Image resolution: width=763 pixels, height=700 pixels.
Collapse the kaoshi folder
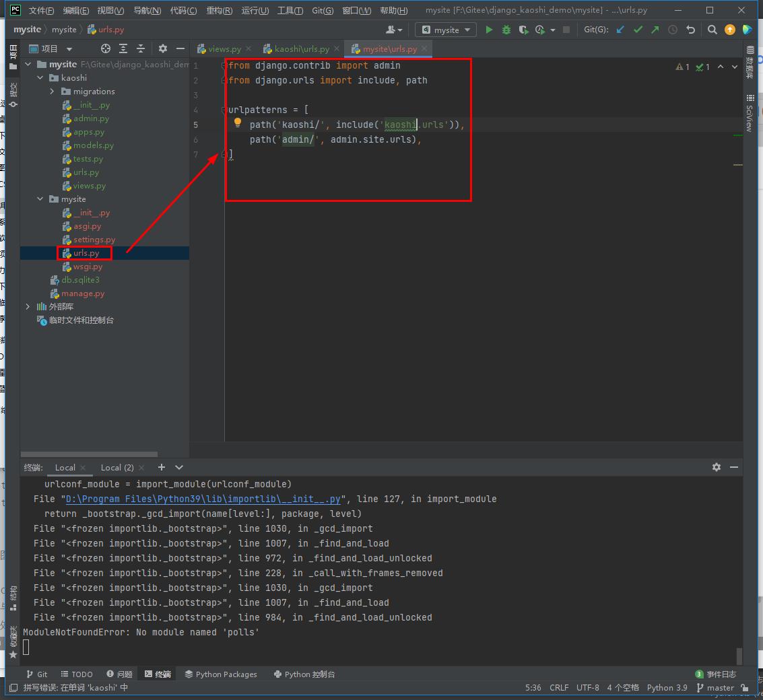(40, 78)
